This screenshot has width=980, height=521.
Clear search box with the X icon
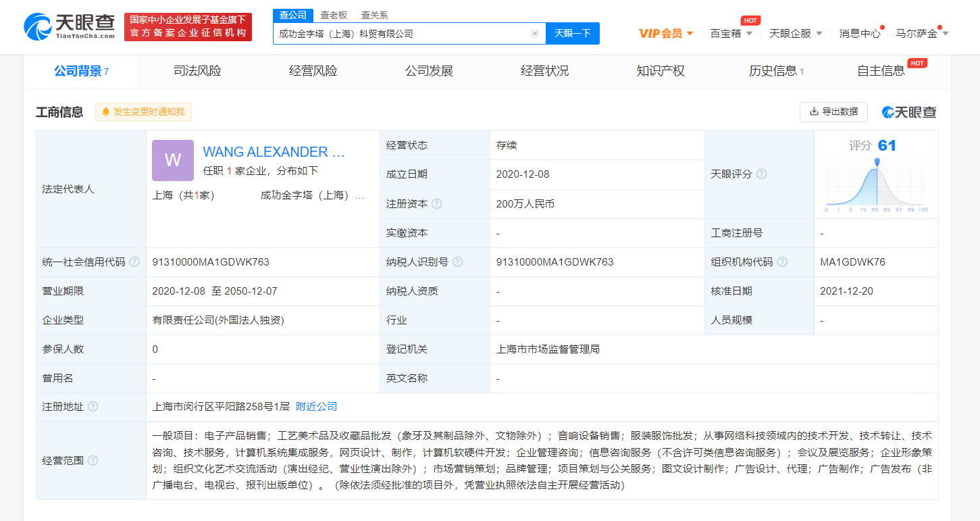pos(534,34)
